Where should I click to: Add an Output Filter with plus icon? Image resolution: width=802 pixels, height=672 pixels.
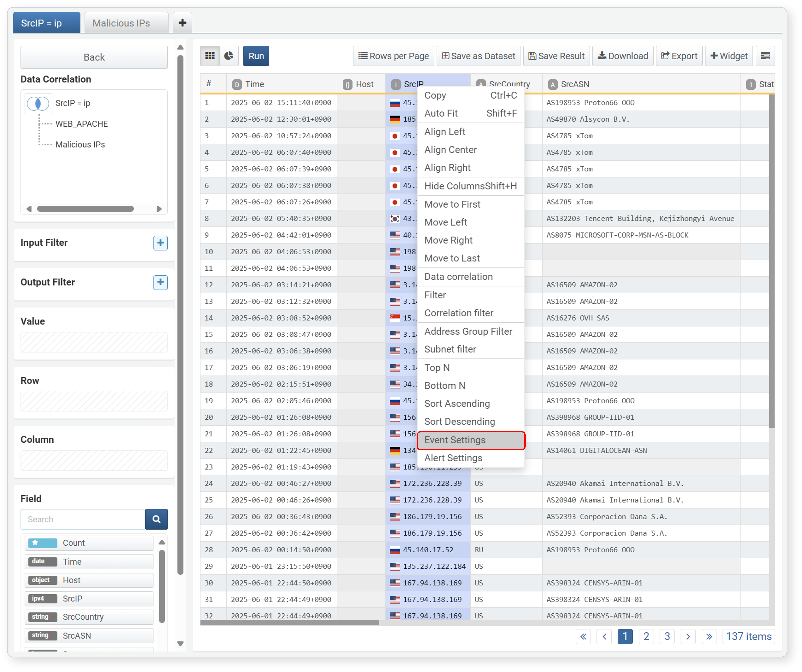click(160, 282)
